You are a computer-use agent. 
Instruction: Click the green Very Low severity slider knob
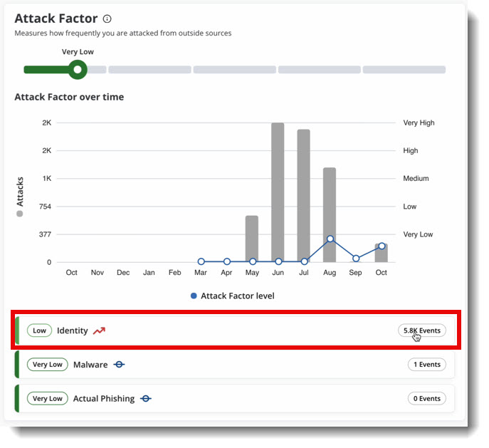78,70
